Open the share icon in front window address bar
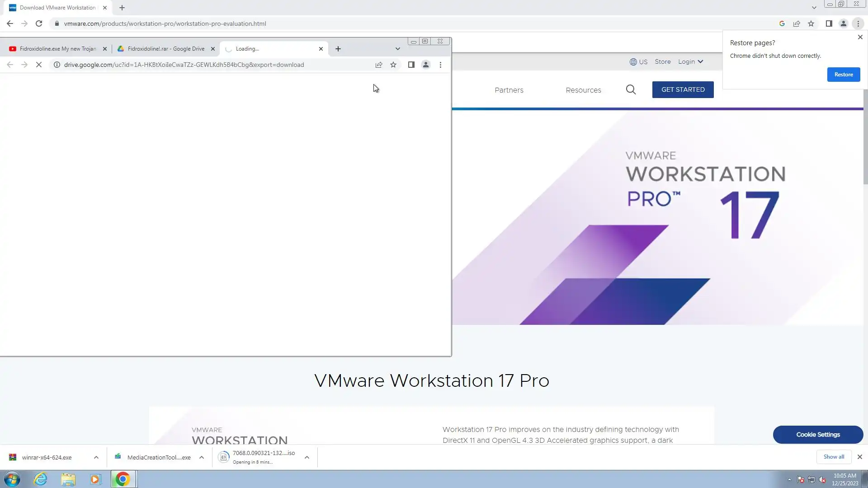The height and width of the screenshot is (488, 868). pyautogui.click(x=379, y=65)
